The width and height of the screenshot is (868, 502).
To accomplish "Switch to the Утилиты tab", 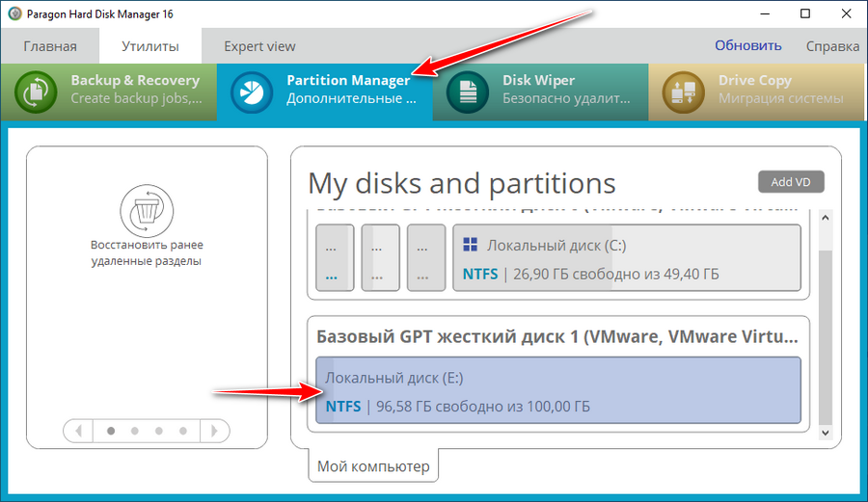I will point(150,46).
